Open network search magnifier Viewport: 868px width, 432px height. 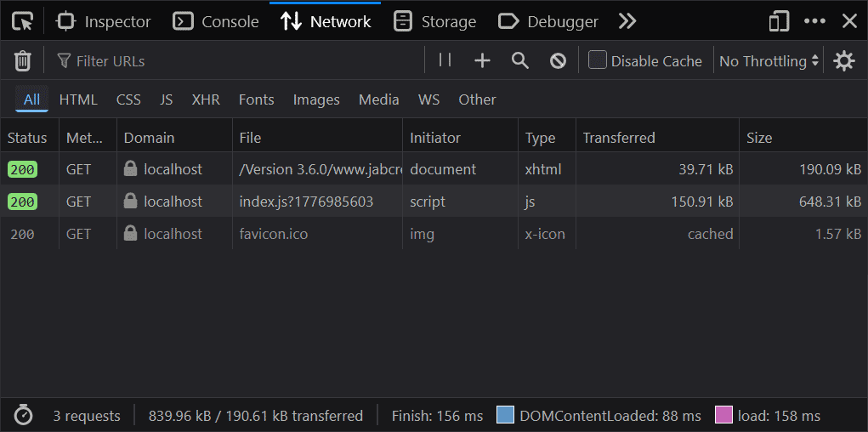pyautogui.click(x=520, y=61)
